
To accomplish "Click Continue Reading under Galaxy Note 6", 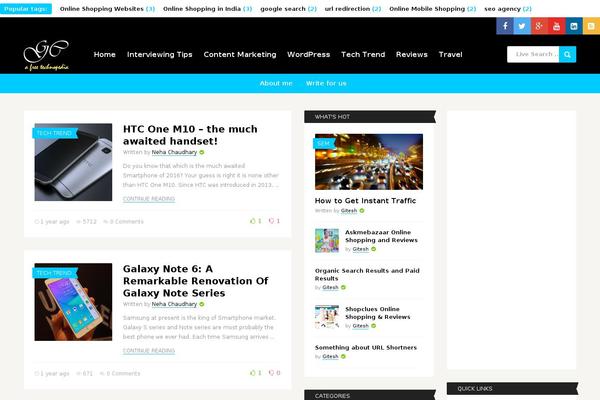I will pyautogui.click(x=149, y=351).
